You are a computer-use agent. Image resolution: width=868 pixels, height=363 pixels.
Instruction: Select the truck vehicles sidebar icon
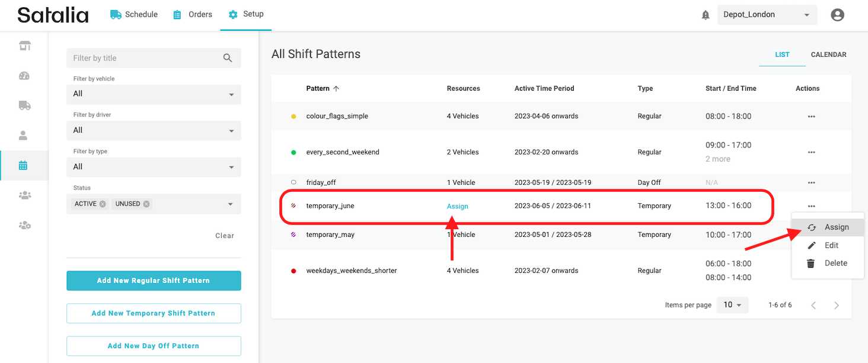24,105
